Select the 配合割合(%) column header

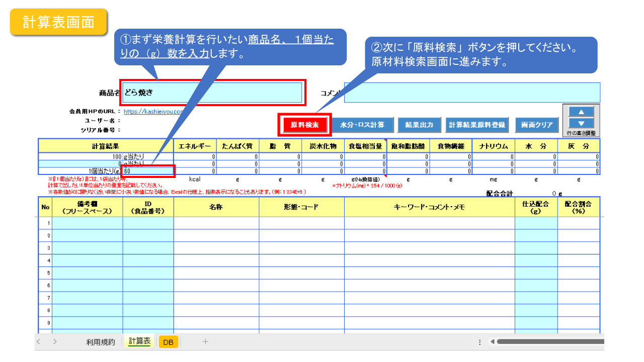579,207
